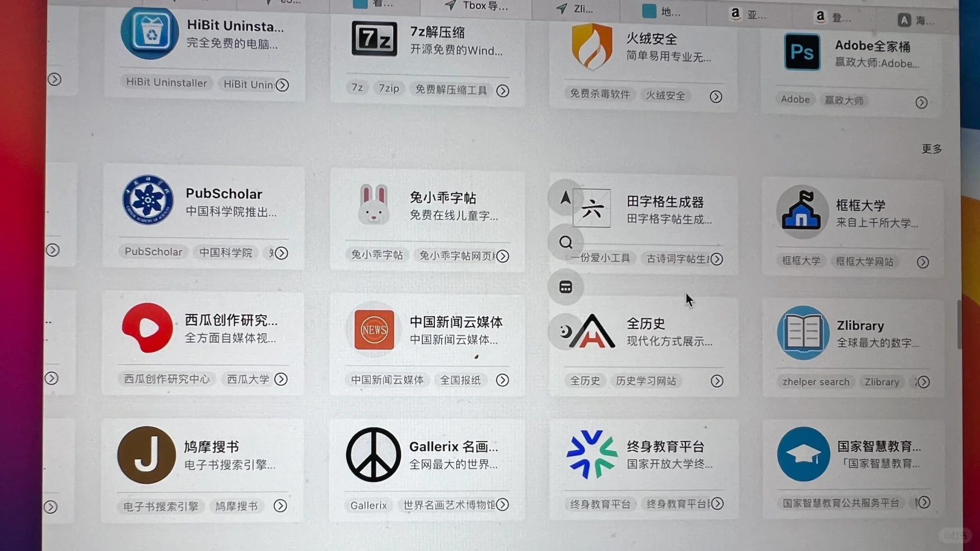
Task: Toggle the floating dark mode moon button
Action: tap(565, 332)
